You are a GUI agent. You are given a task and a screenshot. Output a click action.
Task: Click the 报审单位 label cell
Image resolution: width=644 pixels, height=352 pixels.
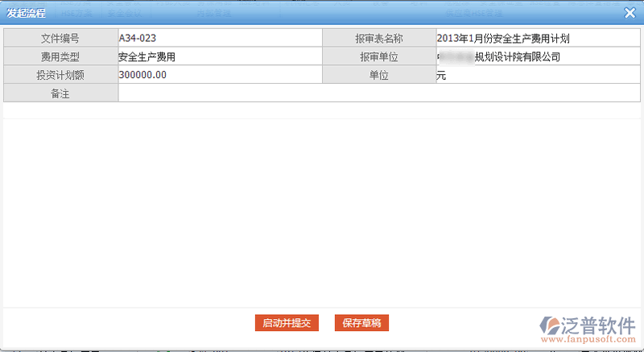(x=378, y=56)
